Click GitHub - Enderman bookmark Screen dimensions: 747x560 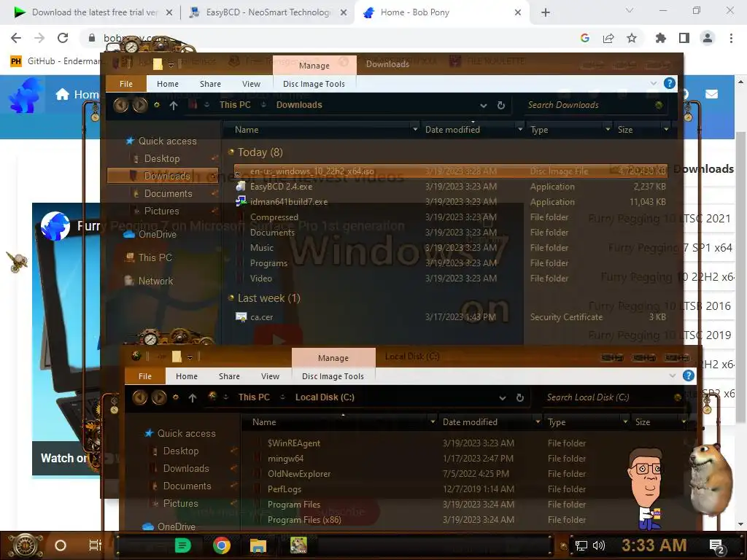pos(55,61)
